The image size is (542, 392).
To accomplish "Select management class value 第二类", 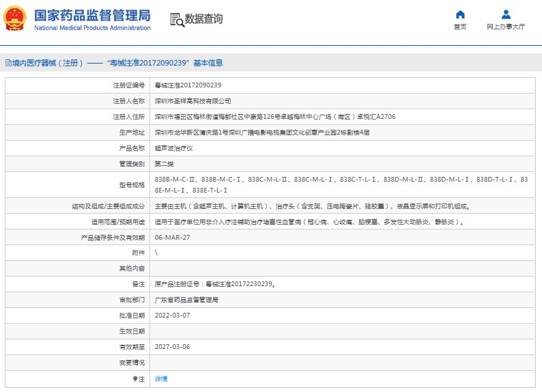I will pos(165,164).
